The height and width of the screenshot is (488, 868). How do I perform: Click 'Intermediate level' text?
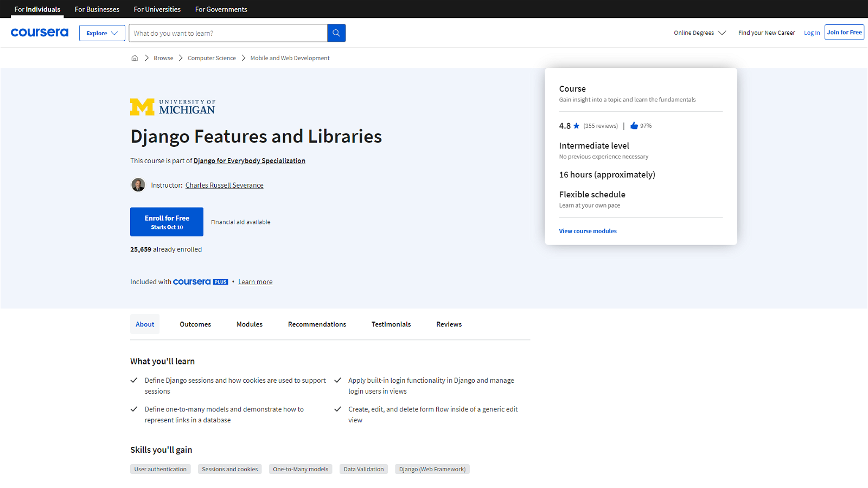[594, 146]
